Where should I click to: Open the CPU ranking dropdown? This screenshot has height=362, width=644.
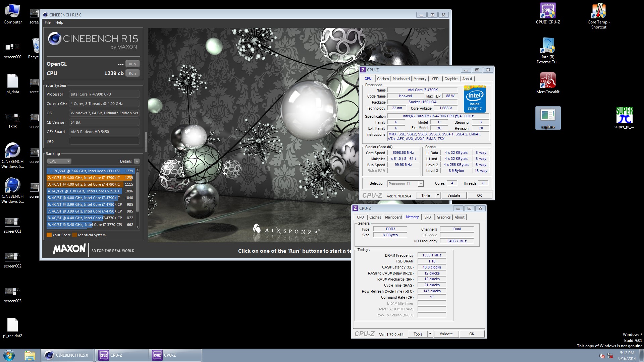tap(59, 161)
